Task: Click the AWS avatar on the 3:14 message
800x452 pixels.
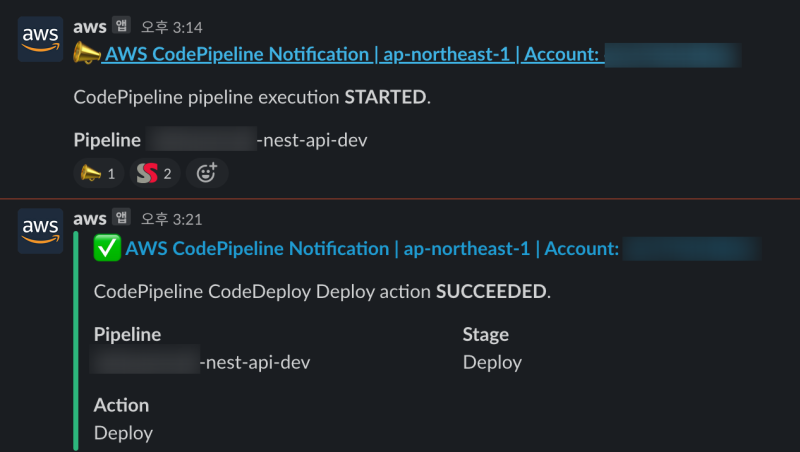Action: pos(40,39)
